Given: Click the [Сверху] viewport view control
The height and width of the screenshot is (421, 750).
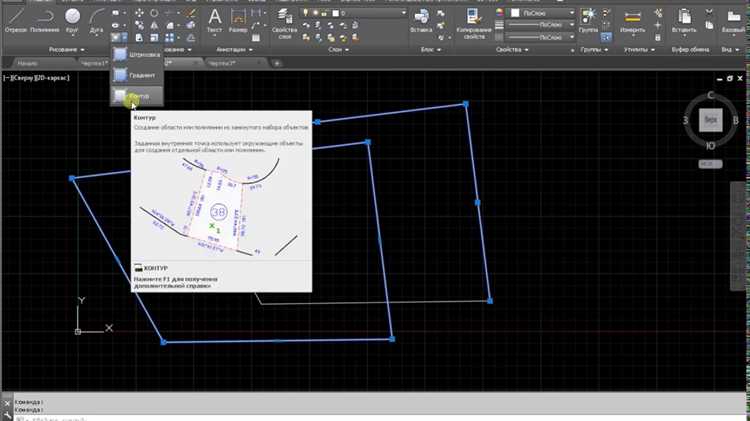Looking at the screenshot, I should tap(23, 78).
